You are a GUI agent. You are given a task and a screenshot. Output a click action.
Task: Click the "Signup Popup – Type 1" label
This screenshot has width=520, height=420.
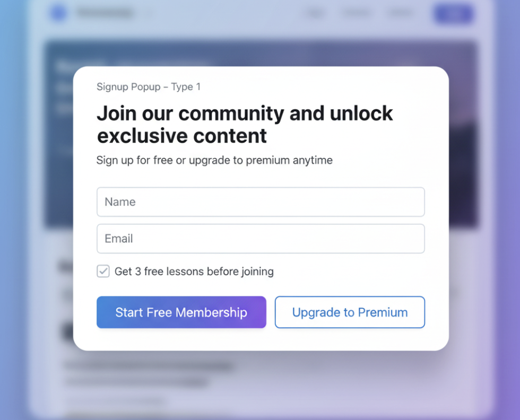[x=149, y=87]
